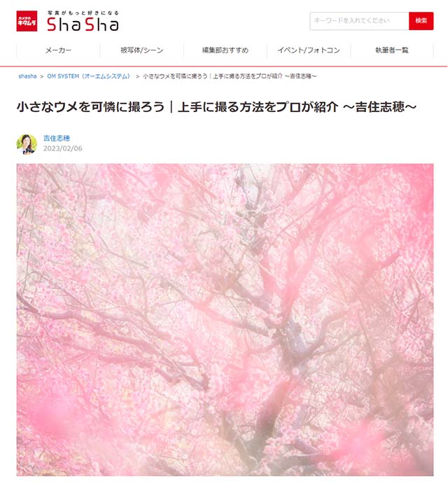Viewport: 448px width, 490px height.
Task: Click the 写真がもっと好きになる tagline text
Action: pyautogui.click(x=83, y=13)
